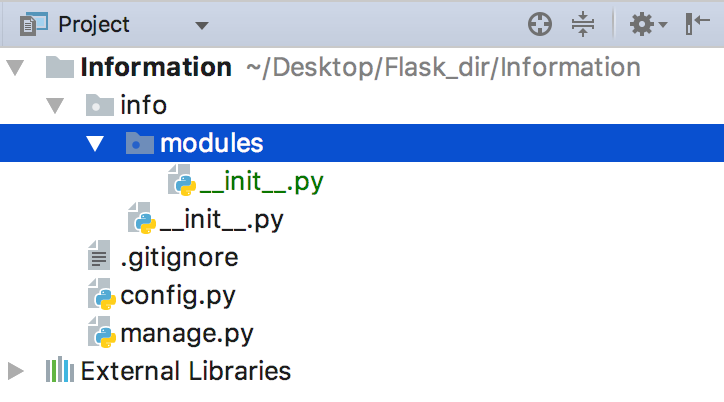Viewport: 724px width, 402px height.
Task: Collapse the Information root folder
Action: [x=15, y=67]
